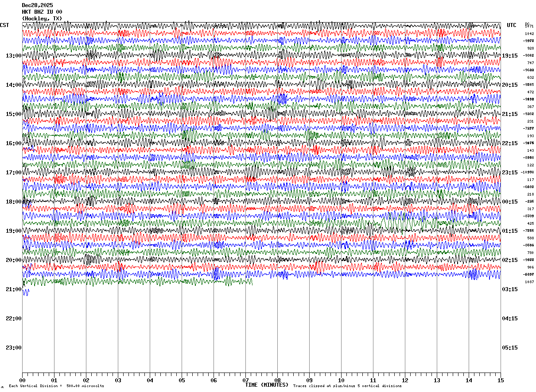Image resolution: width=536 pixels, height=392 pixels.
Task: Select minute tick label 09 on axis
Action: tap(309, 380)
